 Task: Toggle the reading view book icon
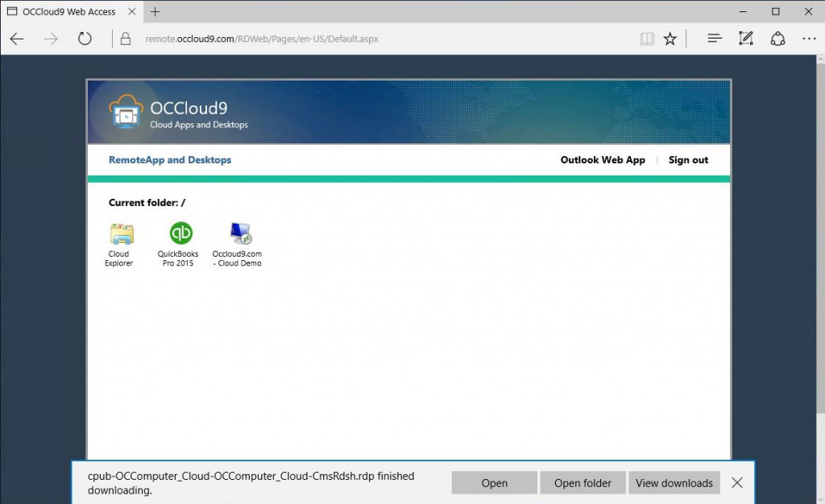click(647, 39)
